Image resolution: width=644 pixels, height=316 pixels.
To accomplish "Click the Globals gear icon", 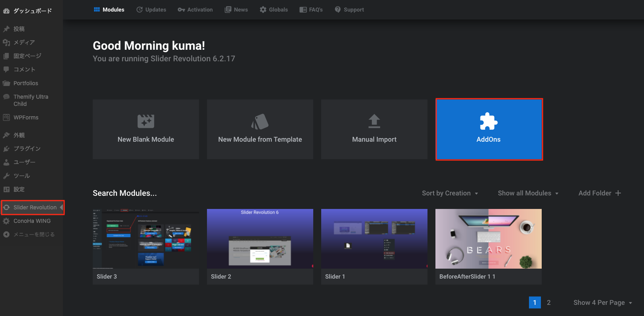I will click(263, 10).
